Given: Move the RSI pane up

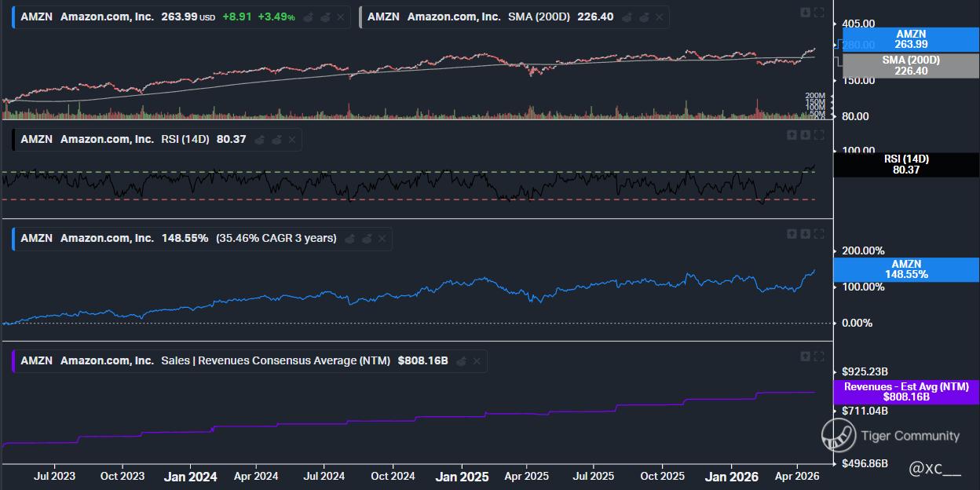Looking at the screenshot, I should pos(792,135).
